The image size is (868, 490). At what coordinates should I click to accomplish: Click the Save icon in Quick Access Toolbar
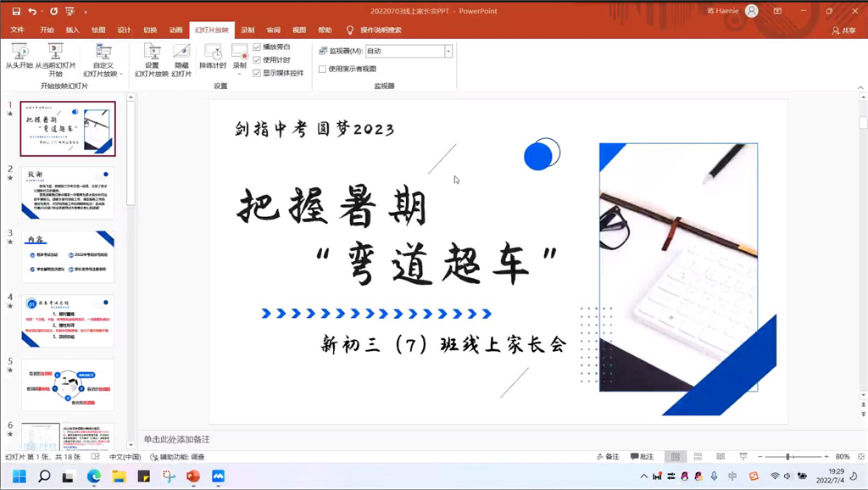pyautogui.click(x=16, y=11)
